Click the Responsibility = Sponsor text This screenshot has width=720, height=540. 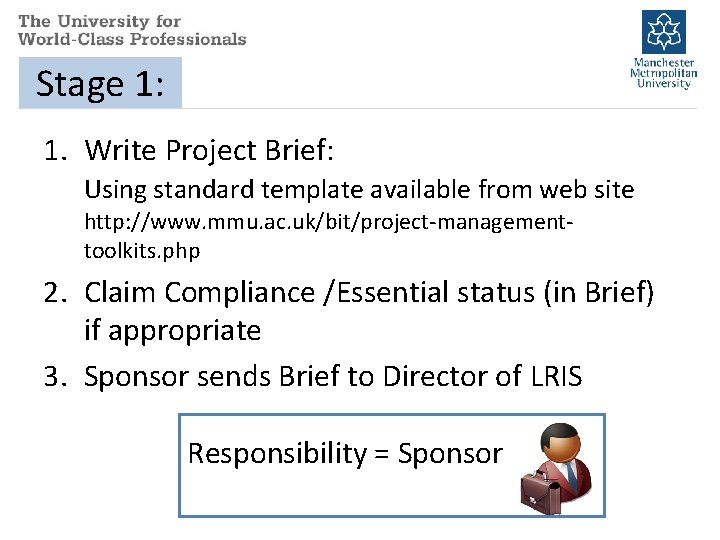point(345,454)
